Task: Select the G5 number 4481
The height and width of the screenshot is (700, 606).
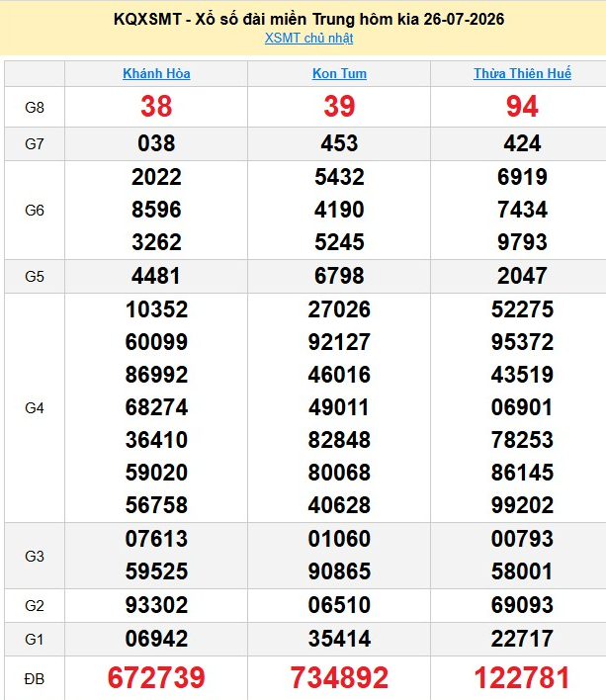Action: pyautogui.click(x=156, y=276)
